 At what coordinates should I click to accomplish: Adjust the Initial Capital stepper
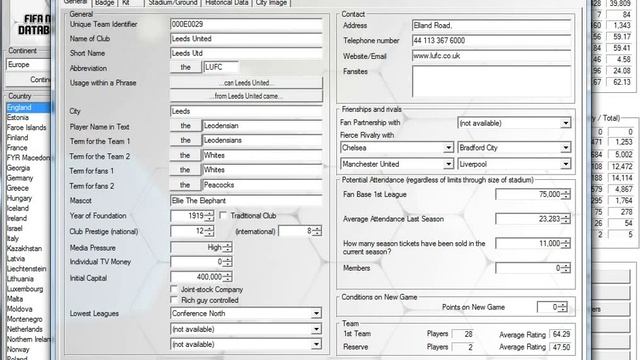coord(227,277)
